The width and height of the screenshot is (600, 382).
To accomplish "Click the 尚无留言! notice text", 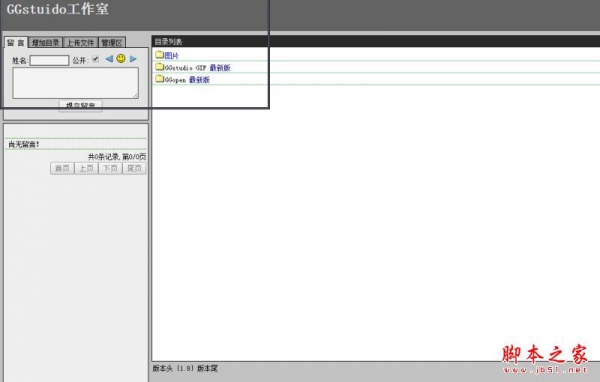I will pos(24,144).
